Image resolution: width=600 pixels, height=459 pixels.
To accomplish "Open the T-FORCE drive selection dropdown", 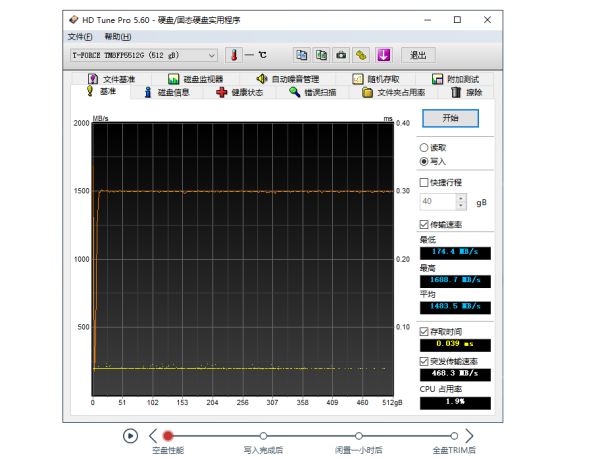I will click(x=144, y=55).
